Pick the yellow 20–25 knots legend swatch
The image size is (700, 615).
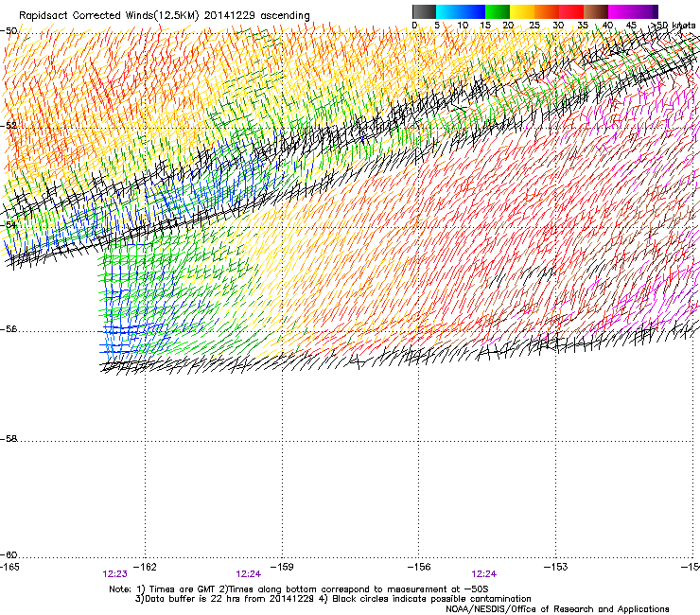522,11
